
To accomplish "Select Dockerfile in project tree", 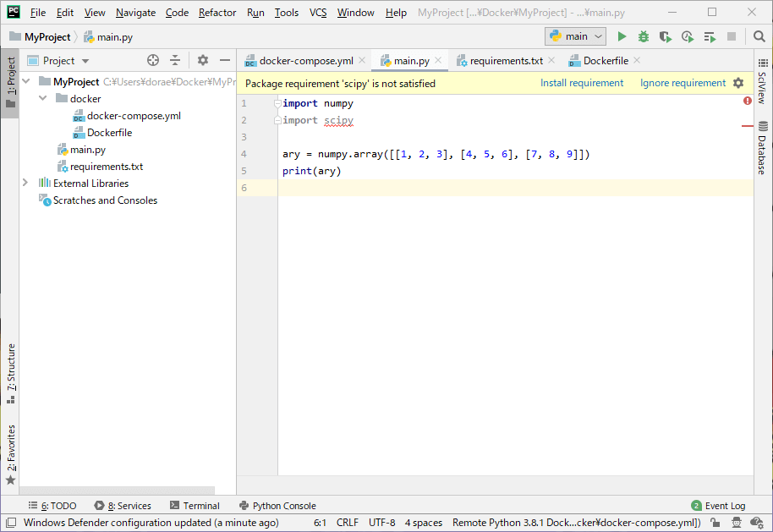I will (x=109, y=132).
